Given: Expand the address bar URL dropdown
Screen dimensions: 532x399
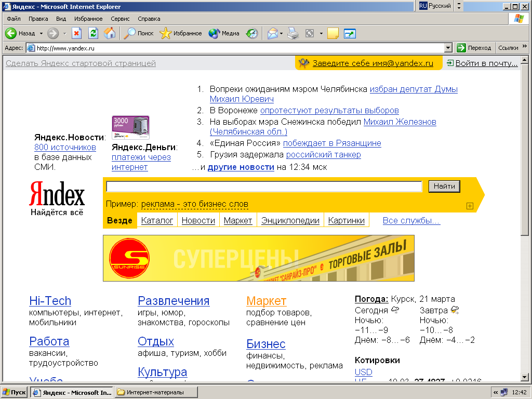Looking at the screenshot, I should pyautogui.click(x=448, y=48).
